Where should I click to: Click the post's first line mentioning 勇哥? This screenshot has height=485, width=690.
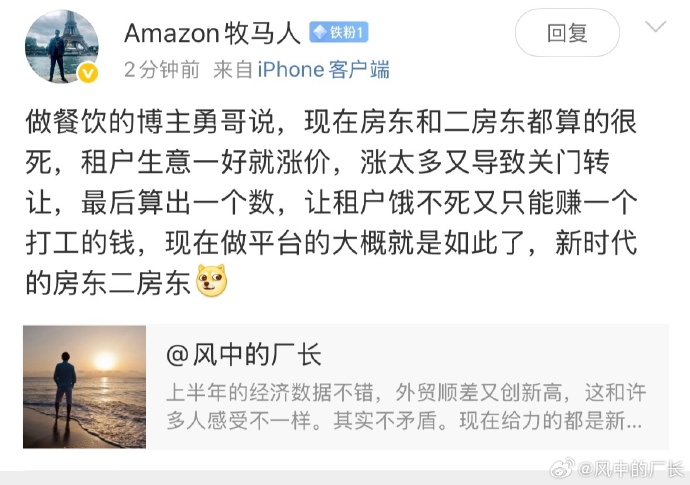coord(330,122)
